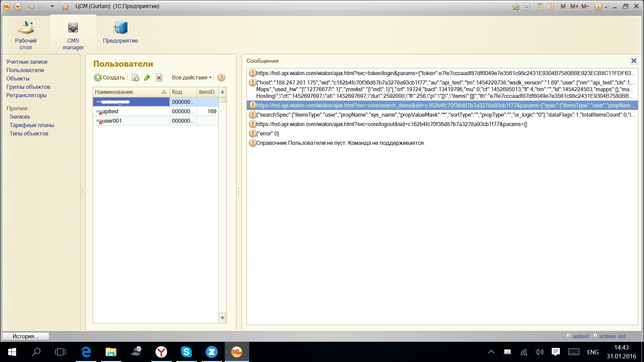Open the calculator icon in title bar
The image size is (644, 362).
click(539, 6)
